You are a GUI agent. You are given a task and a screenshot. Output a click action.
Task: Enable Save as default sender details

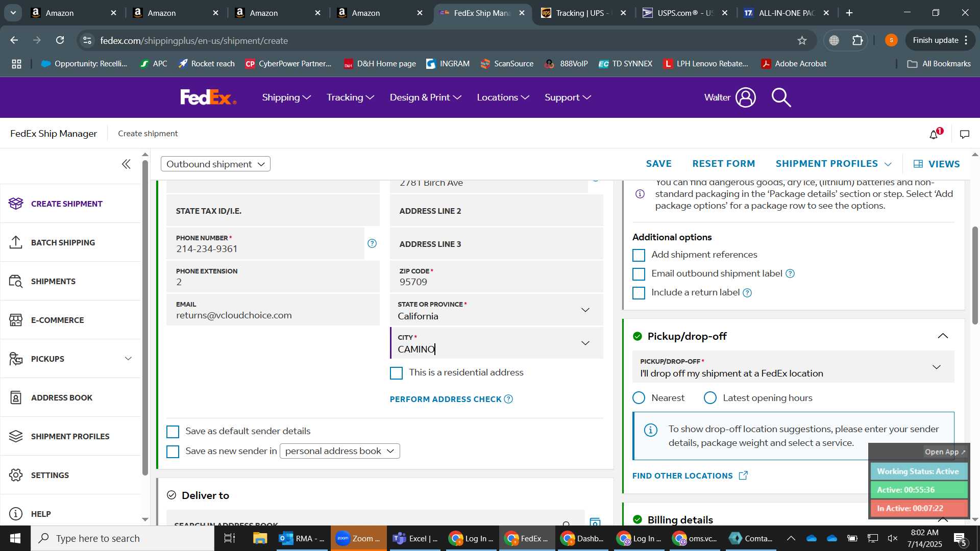coord(173,432)
